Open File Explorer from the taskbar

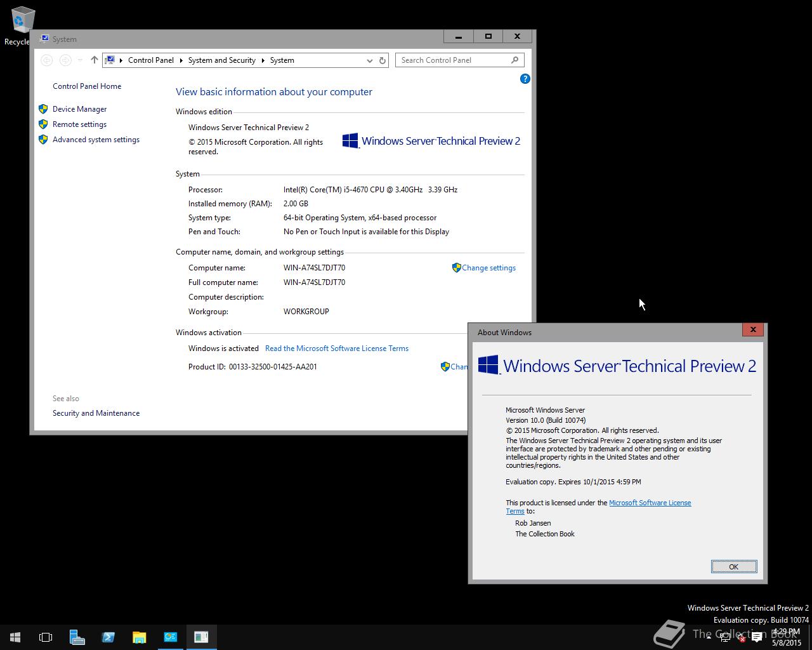tap(139, 637)
